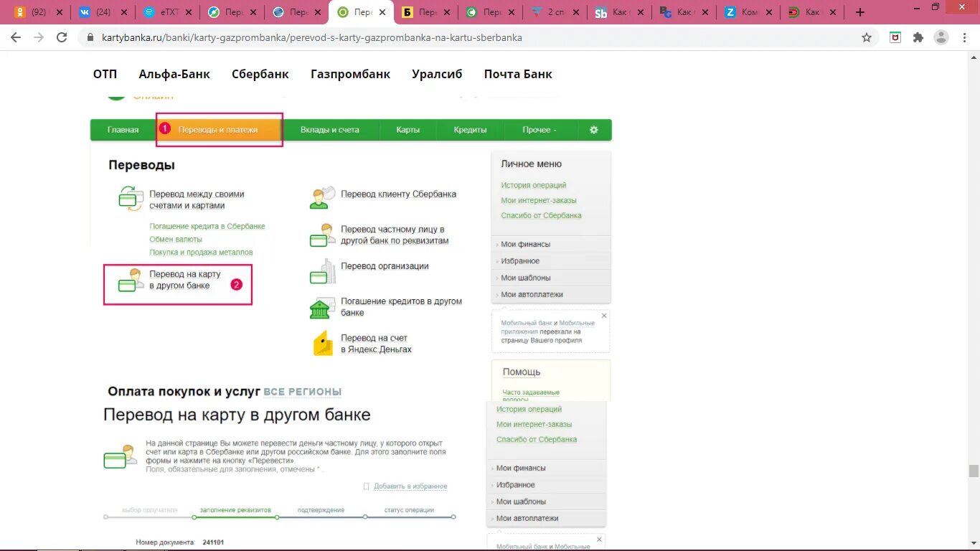Open the Вклады и счета tab
This screenshot has width=980, height=551.
330,130
